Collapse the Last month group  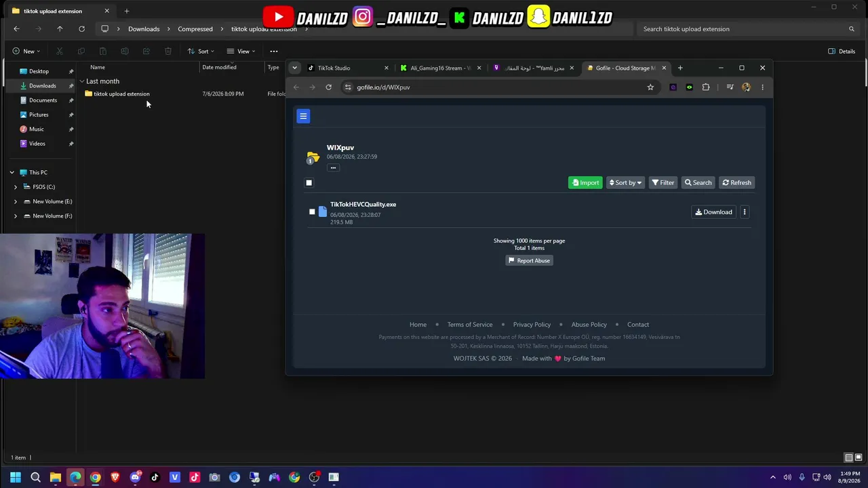pyautogui.click(x=82, y=81)
